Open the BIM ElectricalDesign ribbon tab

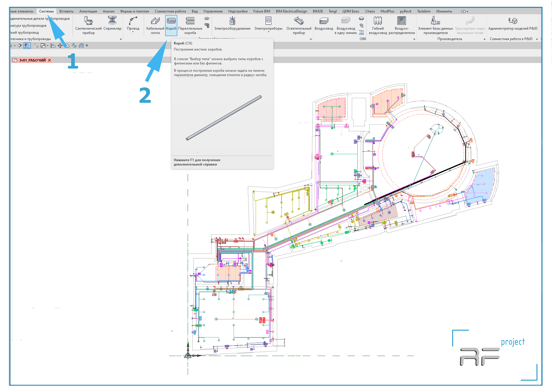point(291,11)
